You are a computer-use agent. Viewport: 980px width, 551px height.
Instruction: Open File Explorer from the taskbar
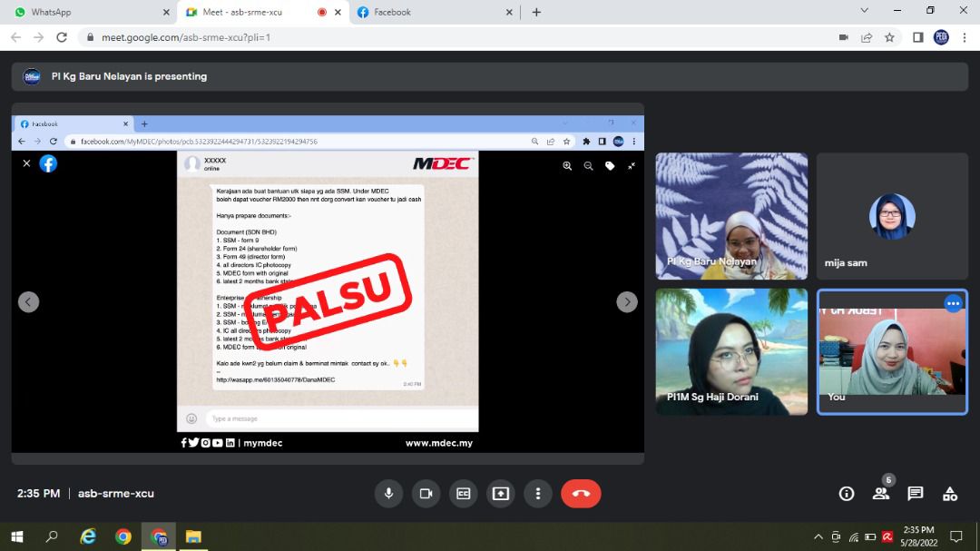tap(193, 536)
